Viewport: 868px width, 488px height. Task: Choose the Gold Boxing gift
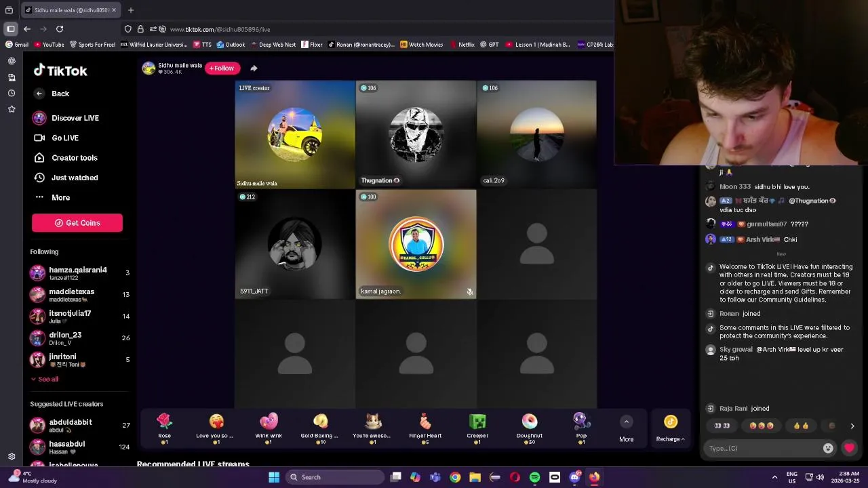click(x=320, y=428)
